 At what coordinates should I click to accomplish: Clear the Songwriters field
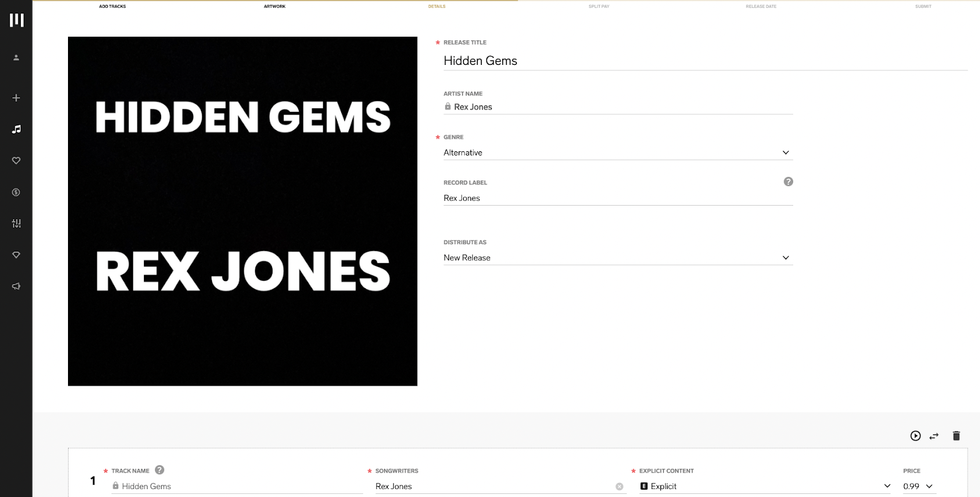tap(619, 487)
